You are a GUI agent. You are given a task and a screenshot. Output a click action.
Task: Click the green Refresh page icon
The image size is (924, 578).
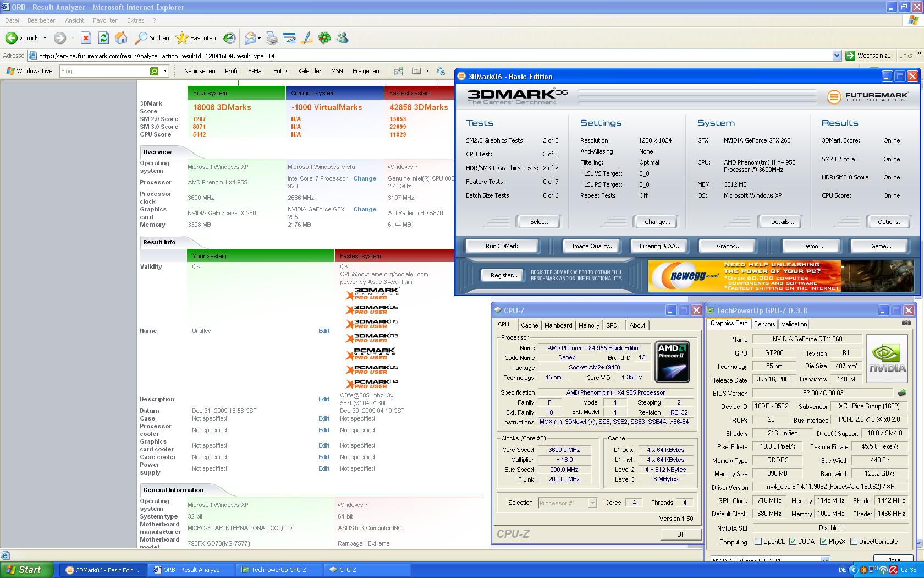(103, 38)
